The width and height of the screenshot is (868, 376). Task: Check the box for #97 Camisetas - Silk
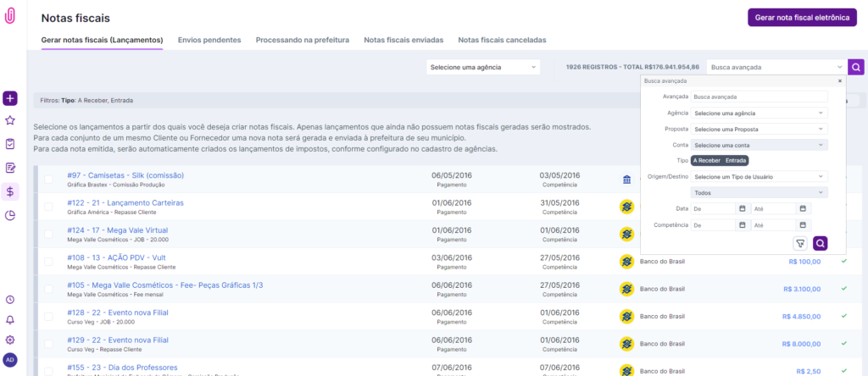[48, 180]
